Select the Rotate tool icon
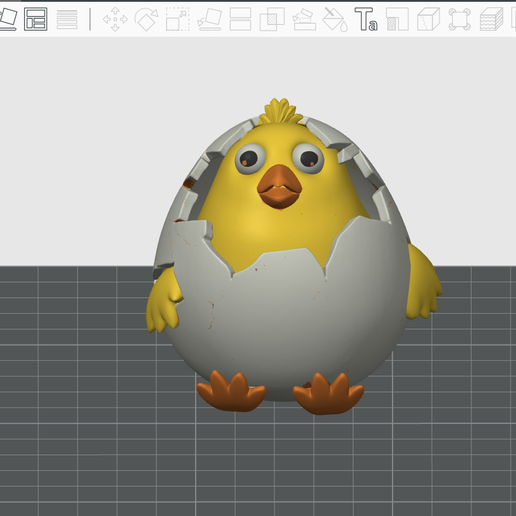Screen dimensions: 516x516 [x=146, y=19]
